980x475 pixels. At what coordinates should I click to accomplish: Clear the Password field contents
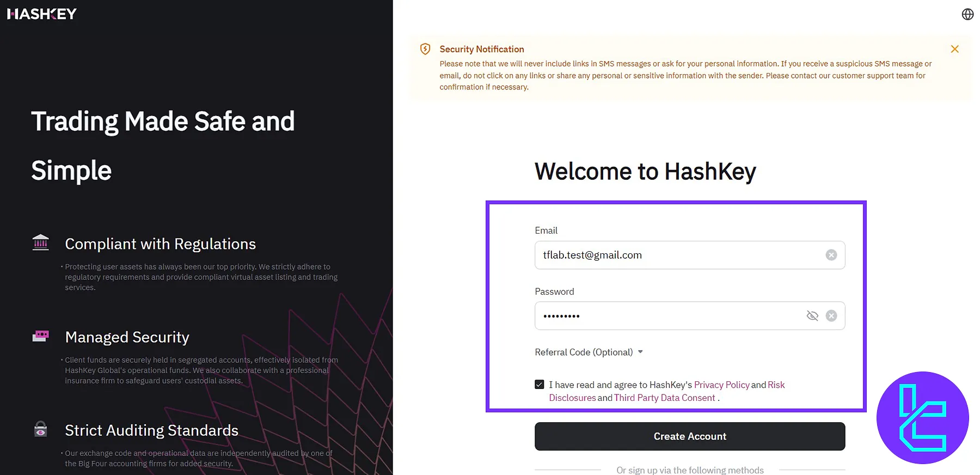[831, 316]
